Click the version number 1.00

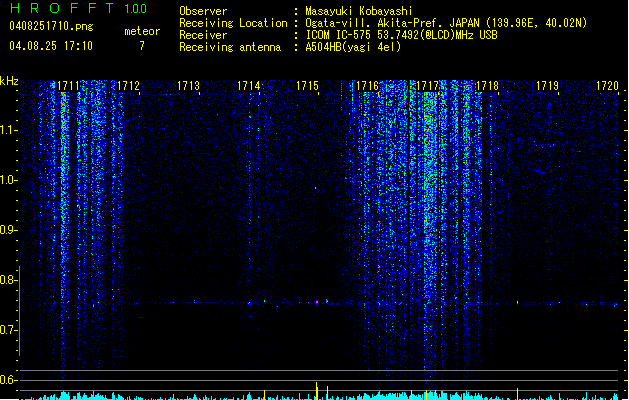coord(136,9)
